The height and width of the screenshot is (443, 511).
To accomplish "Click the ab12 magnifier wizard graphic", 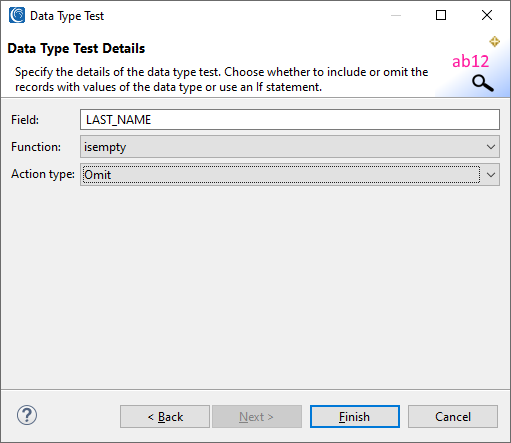I will tap(472, 67).
